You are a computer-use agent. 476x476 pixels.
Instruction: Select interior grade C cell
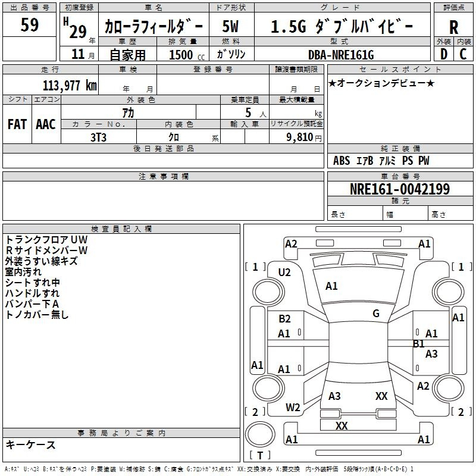click(x=463, y=54)
